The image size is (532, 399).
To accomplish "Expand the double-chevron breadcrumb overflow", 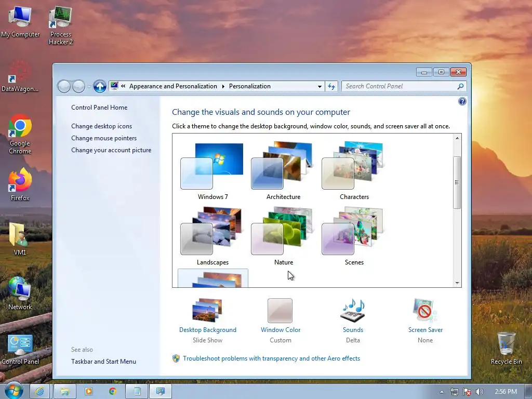I will pyautogui.click(x=123, y=86).
